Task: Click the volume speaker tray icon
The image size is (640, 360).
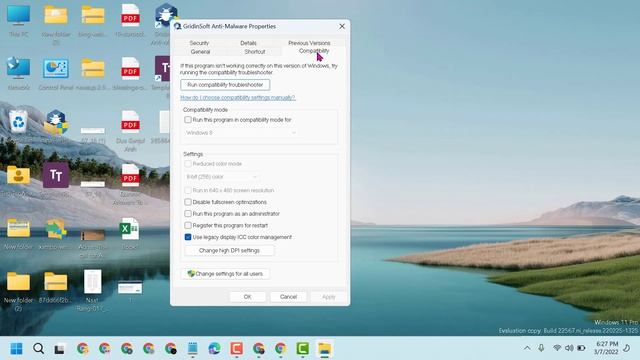Action: (569, 348)
